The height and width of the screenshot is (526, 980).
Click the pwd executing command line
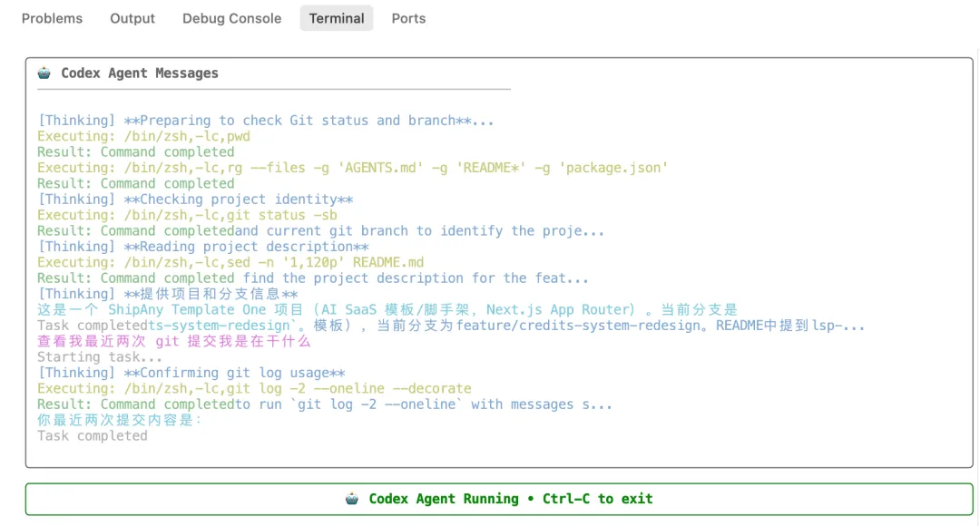(x=143, y=136)
